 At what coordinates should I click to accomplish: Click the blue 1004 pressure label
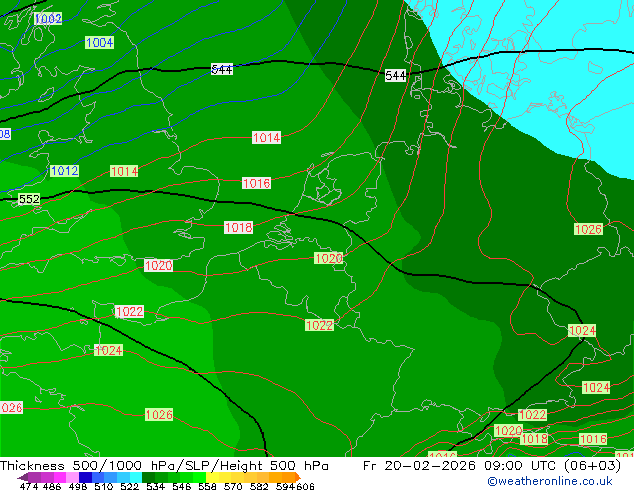coord(99,43)
